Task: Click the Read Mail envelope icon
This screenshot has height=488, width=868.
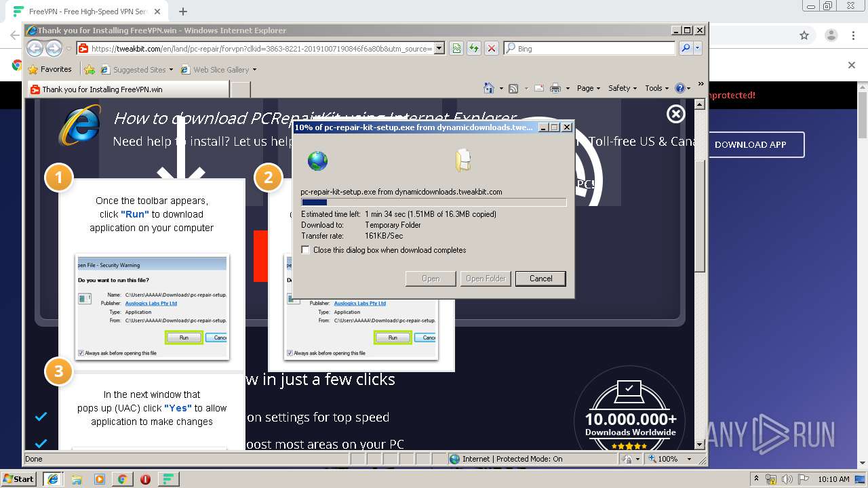Action: tap(539, 88)
